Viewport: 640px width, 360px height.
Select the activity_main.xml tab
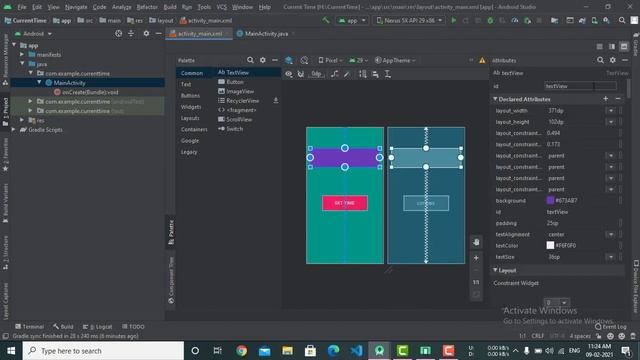click(x=199, y=33)
